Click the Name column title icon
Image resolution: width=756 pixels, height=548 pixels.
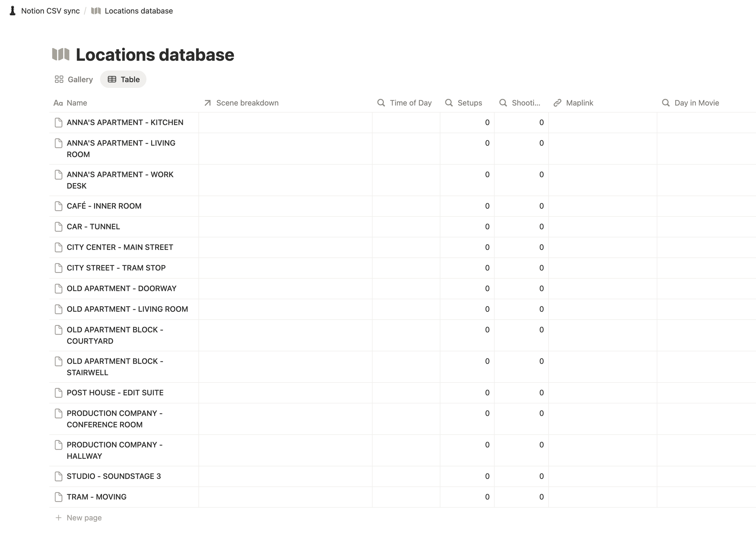point(58,103)
